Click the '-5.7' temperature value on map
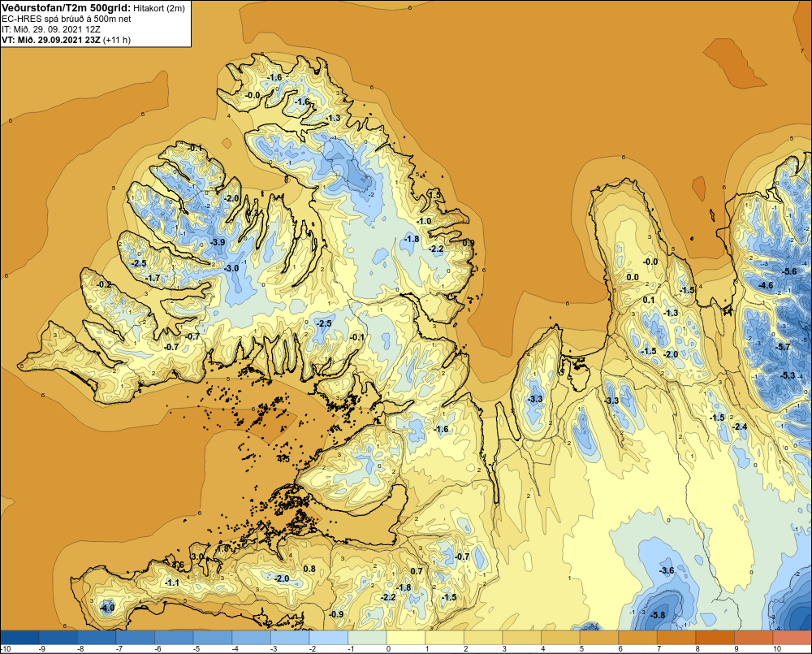Viewport: 812px width, 654px height. click(784, 347)
